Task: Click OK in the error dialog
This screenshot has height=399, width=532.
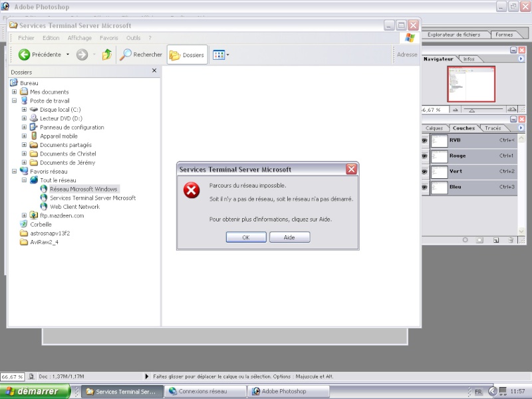Action: coord(246,237)
